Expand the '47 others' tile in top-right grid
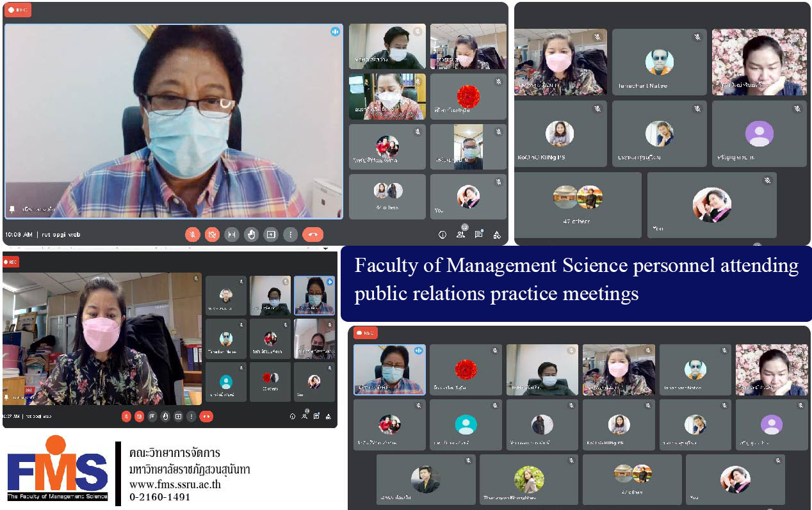The image size is (812, 510). coord(578,204)
